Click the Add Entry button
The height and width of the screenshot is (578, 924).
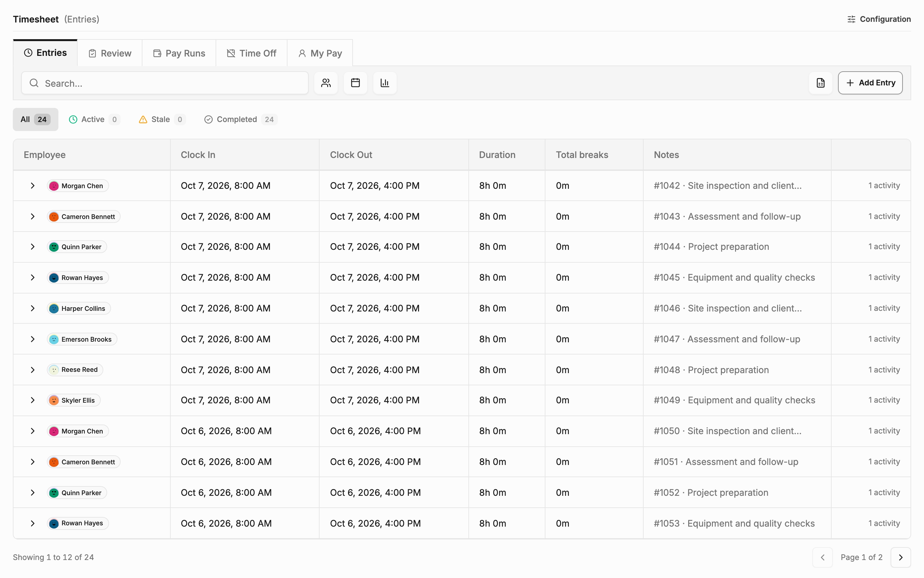870,83
